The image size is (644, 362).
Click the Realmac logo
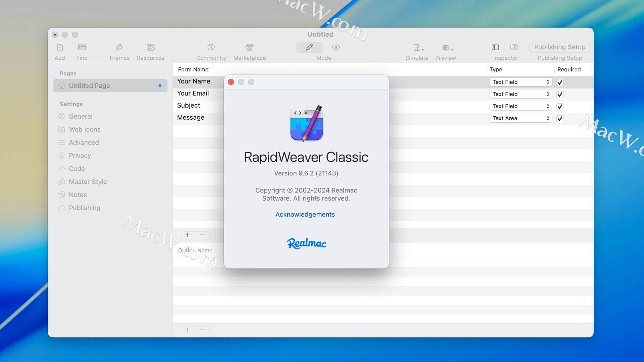click(x=306, y=243)
